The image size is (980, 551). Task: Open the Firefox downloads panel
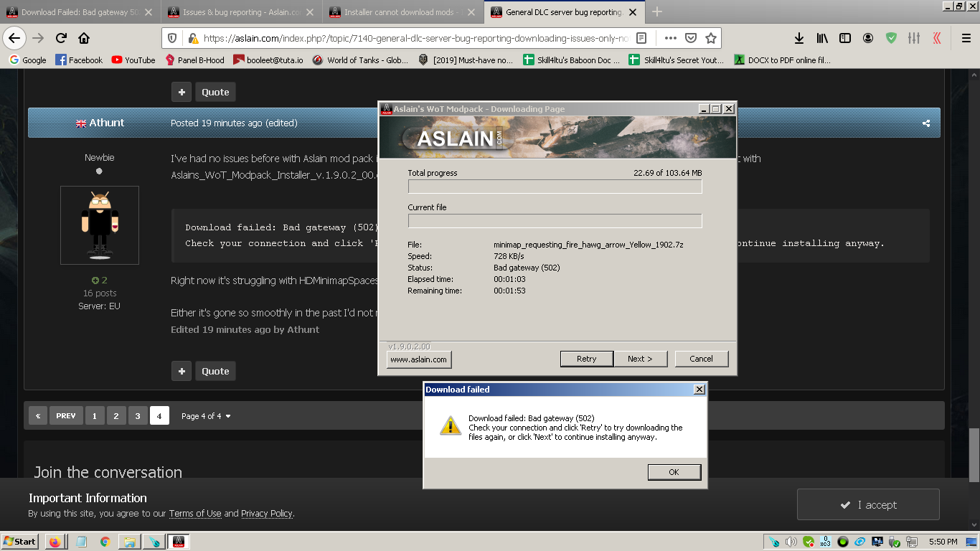click(x=799, y=38)
